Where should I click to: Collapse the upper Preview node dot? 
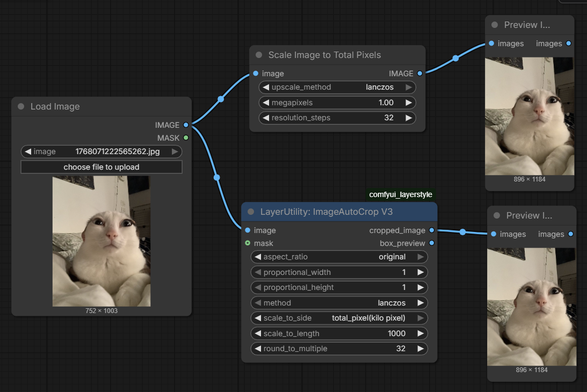click(x=495, y=25)
